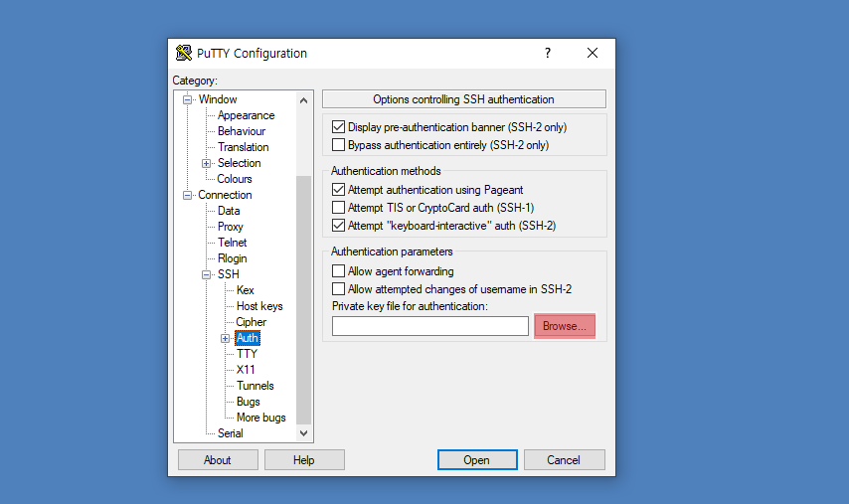The width and height of the screenshot is (849, 504).
Task: Select Cipher under SSH
Action: (252, 322)
